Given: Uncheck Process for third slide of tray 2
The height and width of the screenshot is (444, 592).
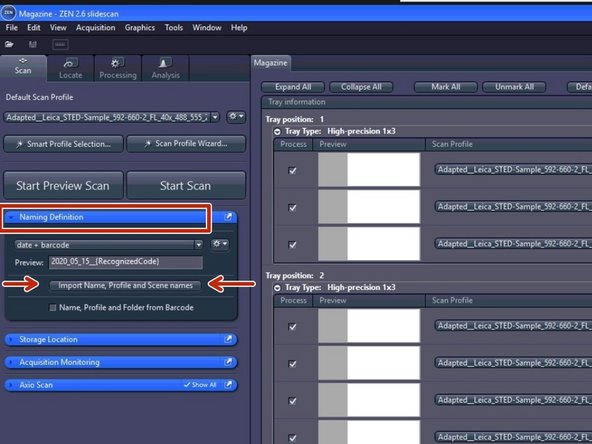Looking at the screenshot, I should (x=292, y=401).
